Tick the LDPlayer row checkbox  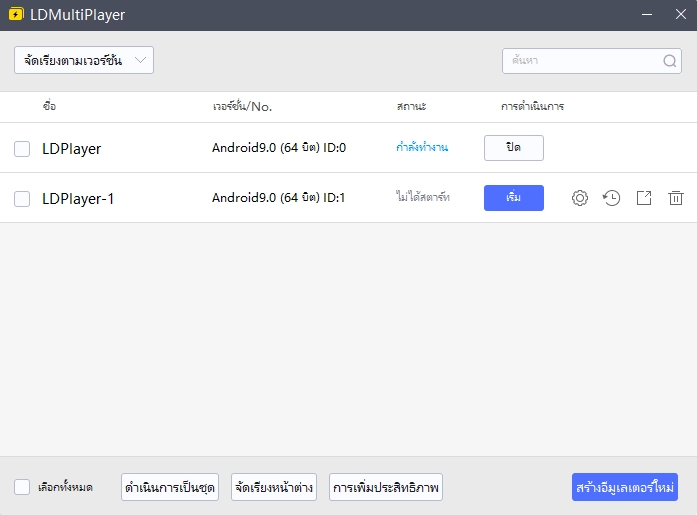[22, 149]
